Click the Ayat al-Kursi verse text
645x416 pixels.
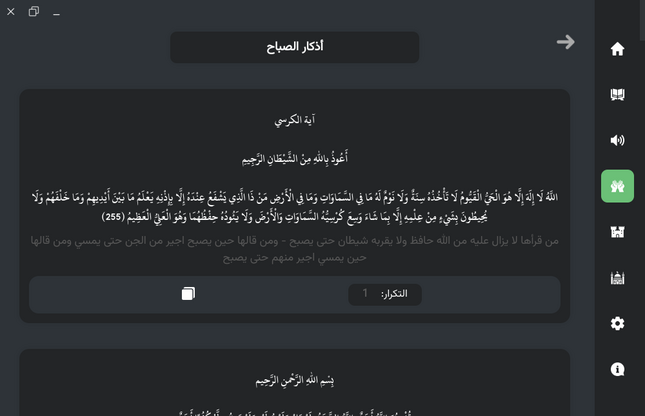295,206
